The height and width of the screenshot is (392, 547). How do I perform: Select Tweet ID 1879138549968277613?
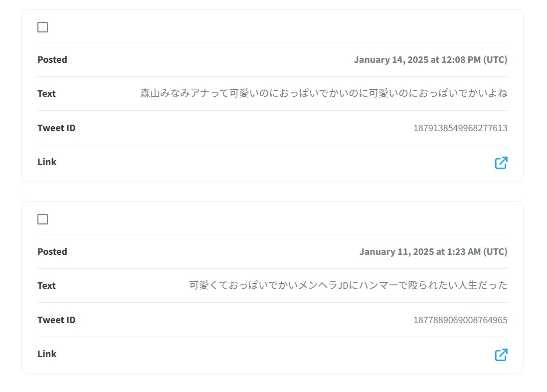460,128
